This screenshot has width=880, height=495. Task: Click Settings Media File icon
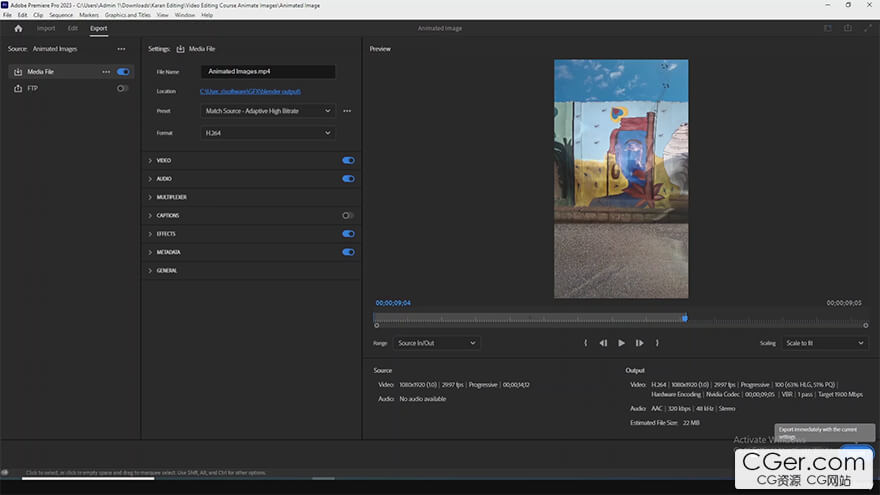tap(180, 49)
